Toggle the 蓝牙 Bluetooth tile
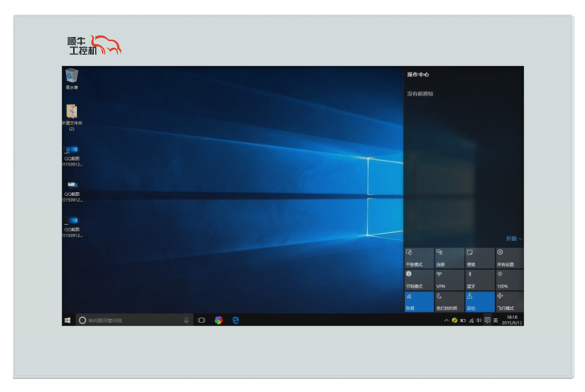The image size is (585, 392). pyautogui.click(x=480, y=280)
